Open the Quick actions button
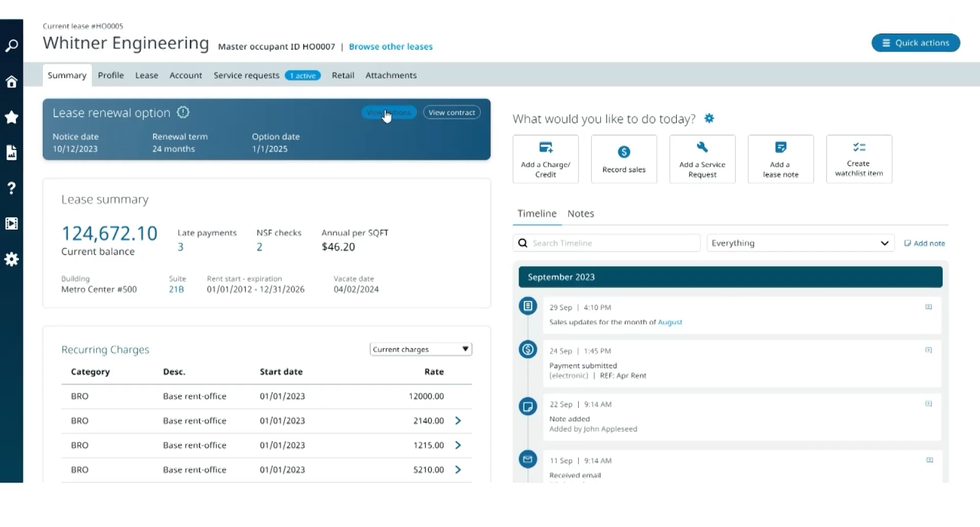 tap(916, 43)
